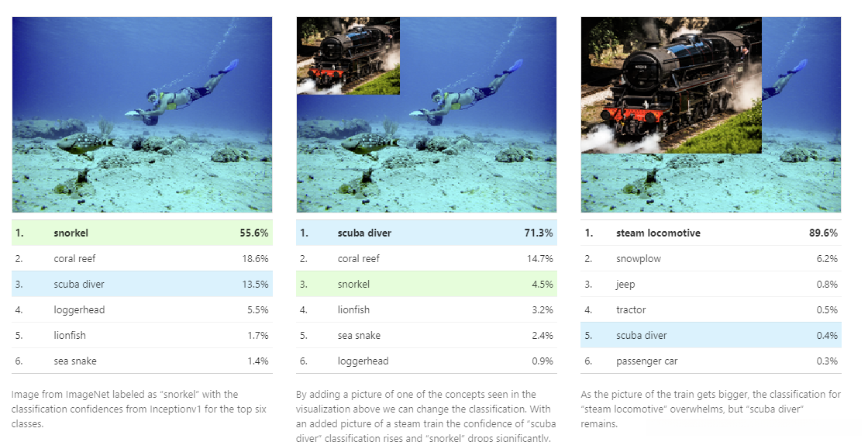
Task: Click the coral reef row showing 14.7%
Action: point(426,258)
